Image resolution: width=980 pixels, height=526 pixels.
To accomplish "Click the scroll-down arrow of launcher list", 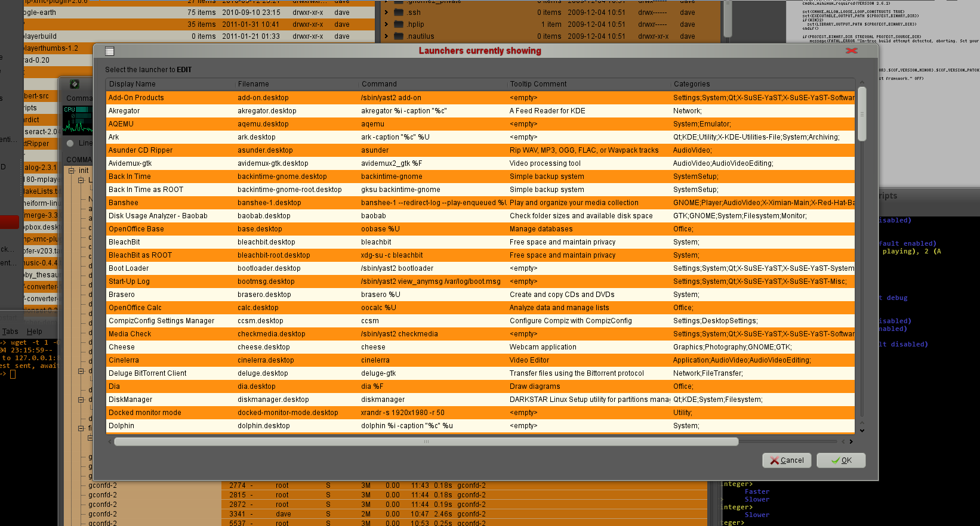I will click(x=862, y=430).
